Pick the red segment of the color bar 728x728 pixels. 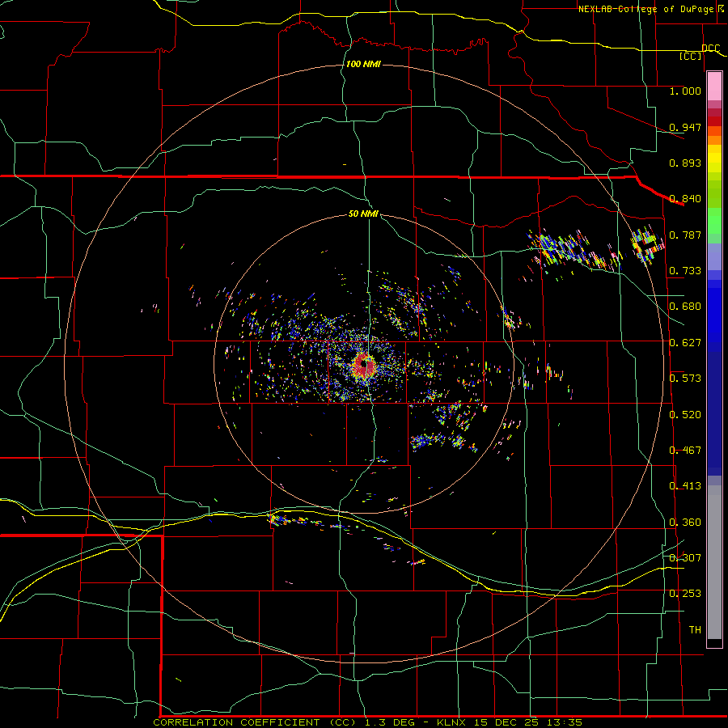click(714, 121)
